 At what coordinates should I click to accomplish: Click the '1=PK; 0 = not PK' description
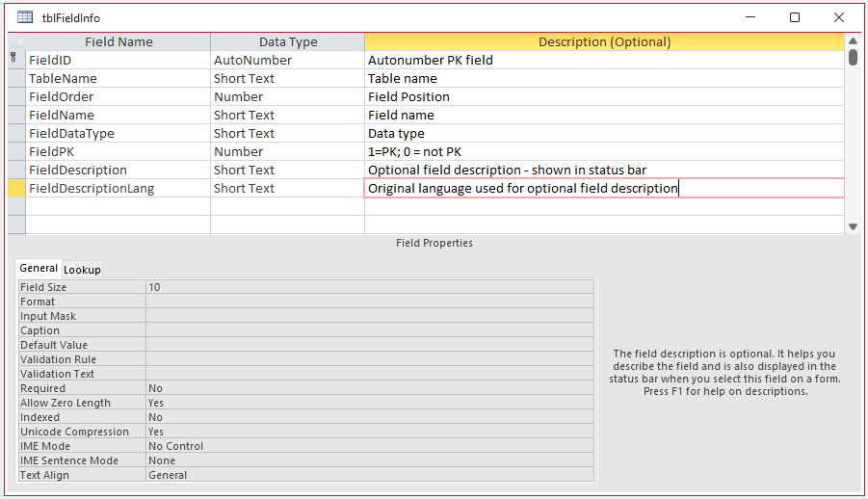(604, 151)
